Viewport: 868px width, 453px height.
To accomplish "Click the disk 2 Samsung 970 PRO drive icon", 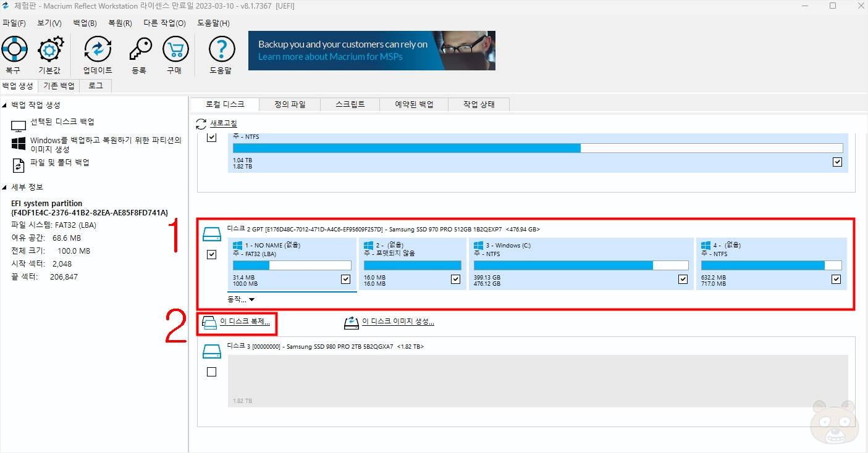I will (212, 234).
